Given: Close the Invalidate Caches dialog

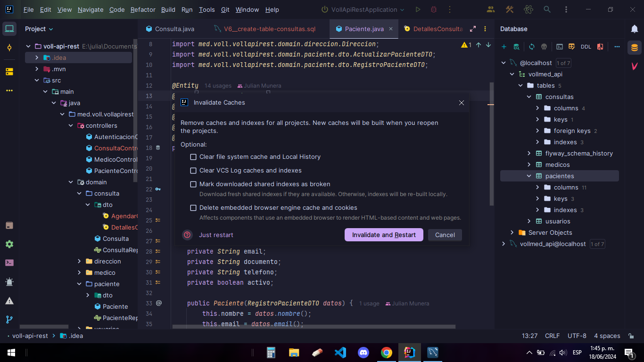Looking at the screenshot, I should [x=462, y=103].
